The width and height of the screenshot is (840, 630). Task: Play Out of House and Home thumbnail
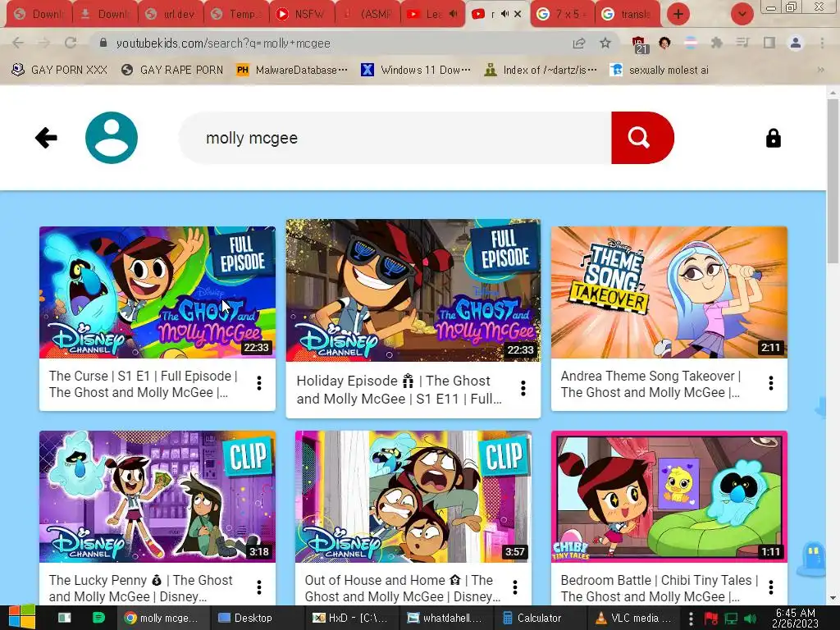pyautogui.click(x=413, y=496)
